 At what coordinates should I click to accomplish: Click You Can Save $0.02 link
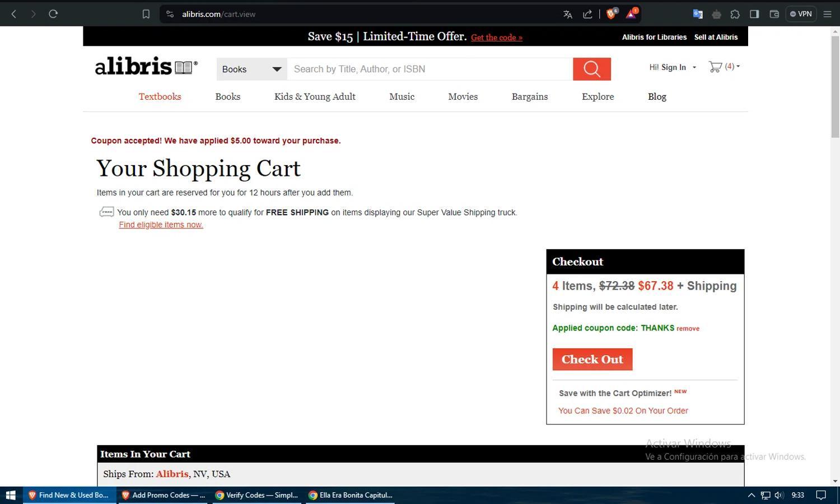[623, 410]
